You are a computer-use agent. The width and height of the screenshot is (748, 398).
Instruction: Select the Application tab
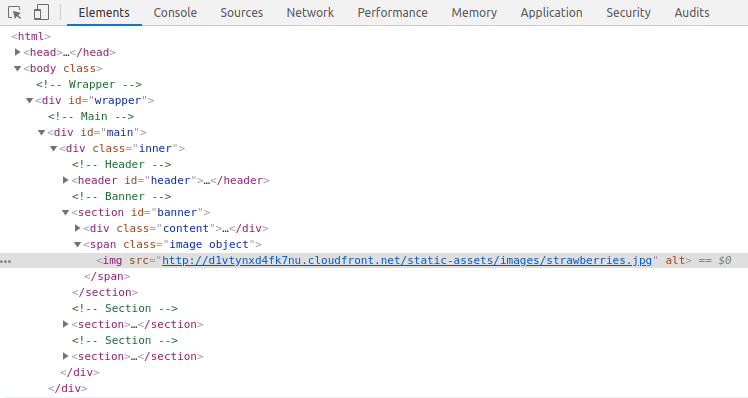(551, 12)
